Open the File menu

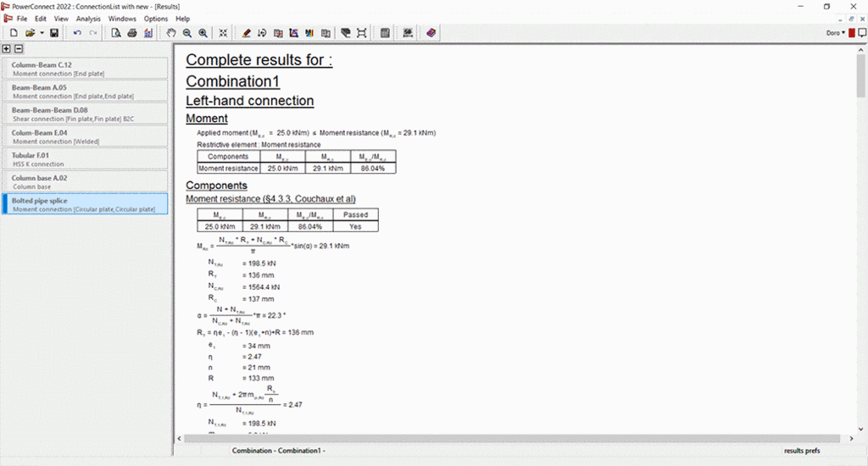[21, 19]
